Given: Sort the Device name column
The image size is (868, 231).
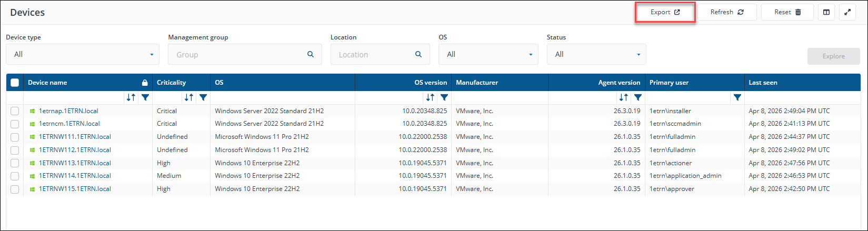Looking at the screenshot, I should point(131,97).
